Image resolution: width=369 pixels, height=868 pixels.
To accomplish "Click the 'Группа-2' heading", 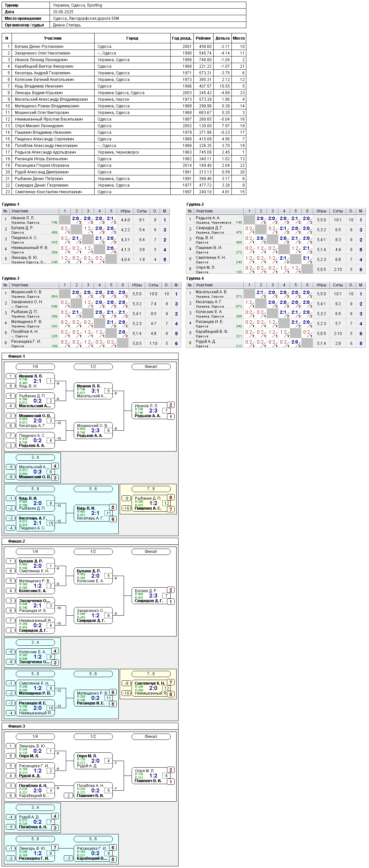I will point(195,204).
